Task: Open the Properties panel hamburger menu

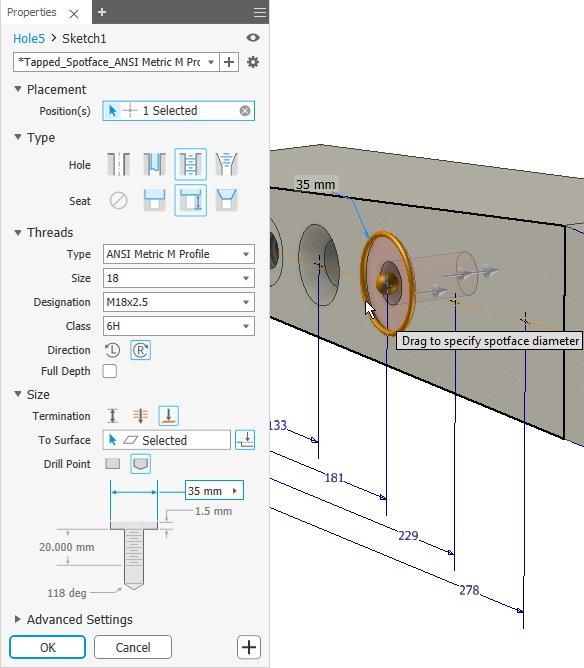Action: tap(259, 12)
